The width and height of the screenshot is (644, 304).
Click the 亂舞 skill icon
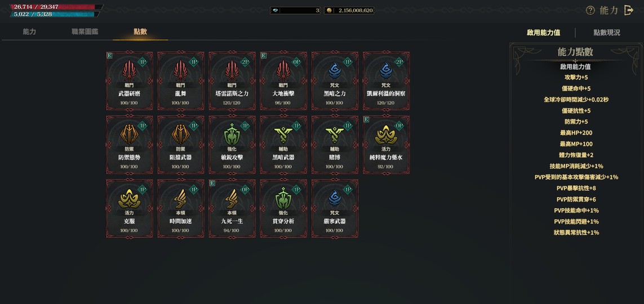(x=181, y=70)
